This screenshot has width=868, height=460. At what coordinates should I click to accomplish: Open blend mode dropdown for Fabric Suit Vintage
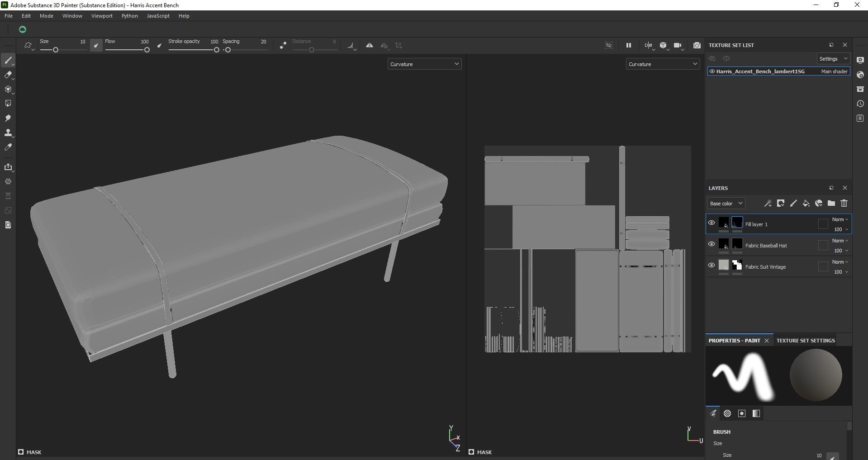click(840, 262)
